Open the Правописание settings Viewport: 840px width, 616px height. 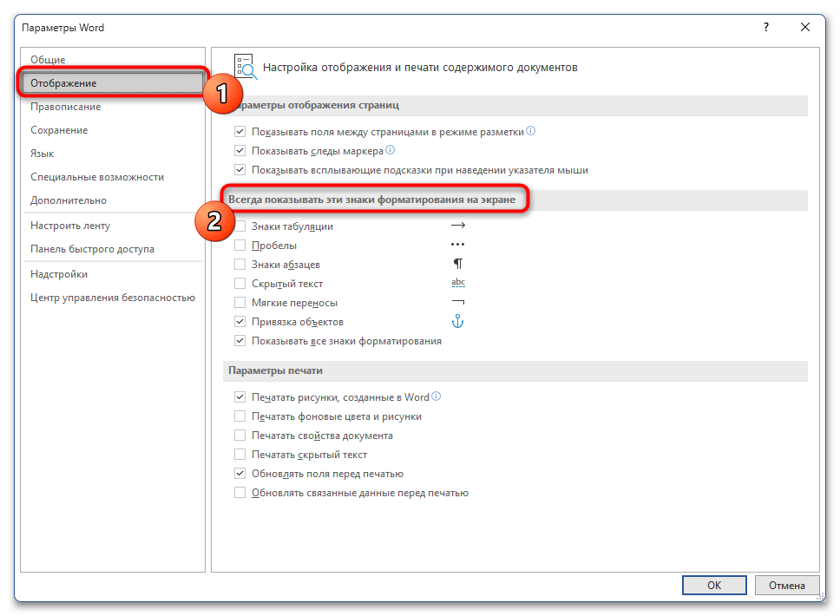pos(113,107)
